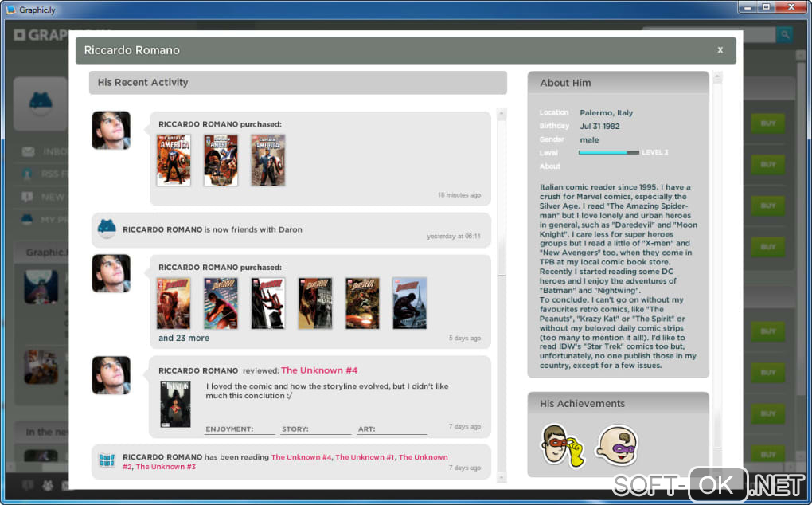Click the bottom BUY button in background list

(x=768, y=455)
